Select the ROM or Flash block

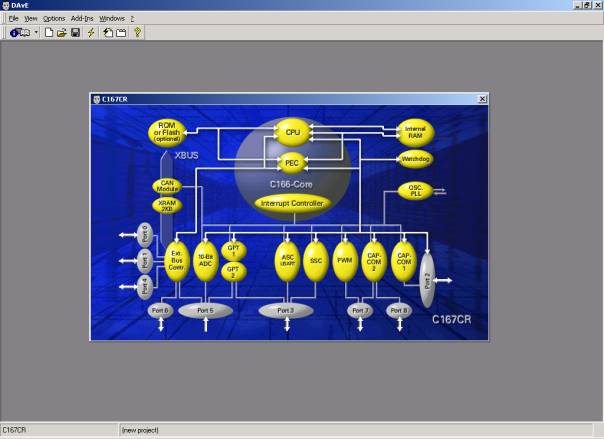click(167, 132)
